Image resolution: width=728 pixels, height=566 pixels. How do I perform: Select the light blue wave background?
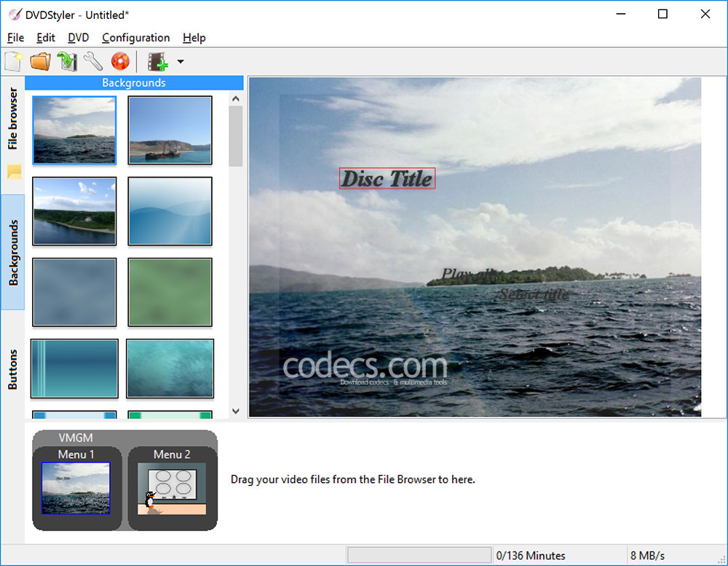coord(170,211)
